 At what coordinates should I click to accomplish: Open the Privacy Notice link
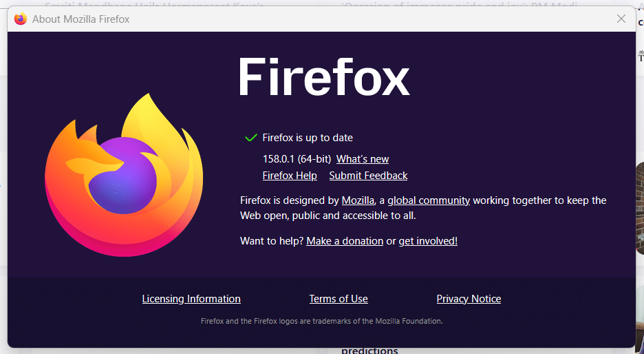[469, 299]
